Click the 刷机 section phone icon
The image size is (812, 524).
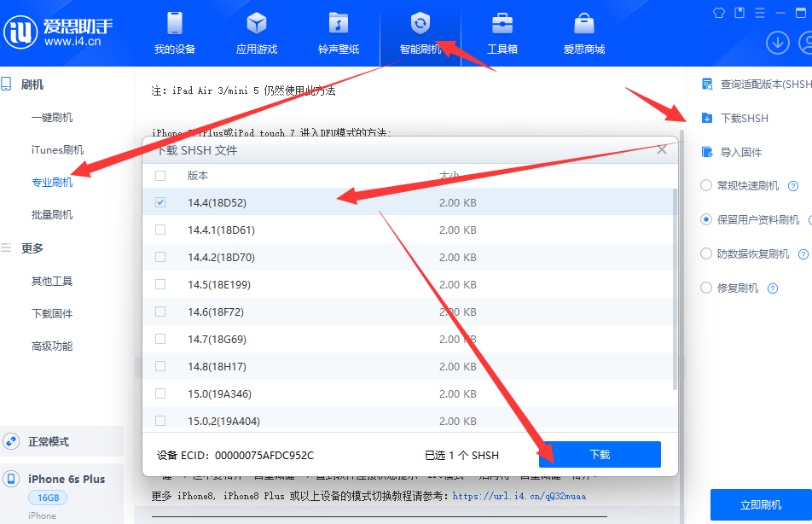(x=6, y=84)
